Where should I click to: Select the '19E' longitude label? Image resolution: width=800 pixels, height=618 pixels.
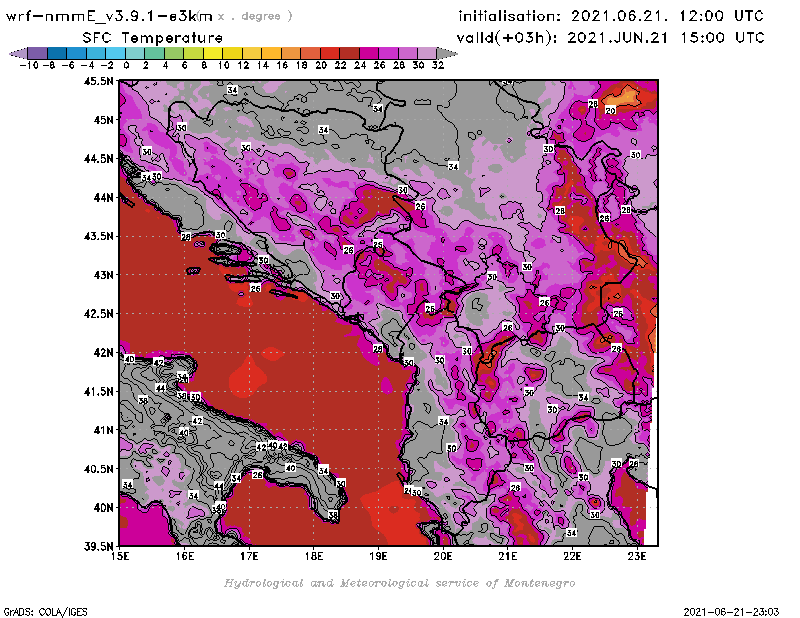coord(379,556)
